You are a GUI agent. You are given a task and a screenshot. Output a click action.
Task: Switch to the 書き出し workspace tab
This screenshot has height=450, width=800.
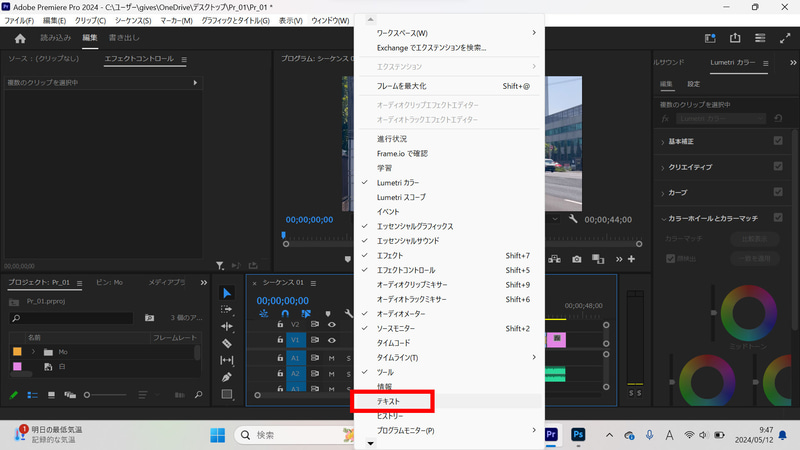[x=124, y=38]
